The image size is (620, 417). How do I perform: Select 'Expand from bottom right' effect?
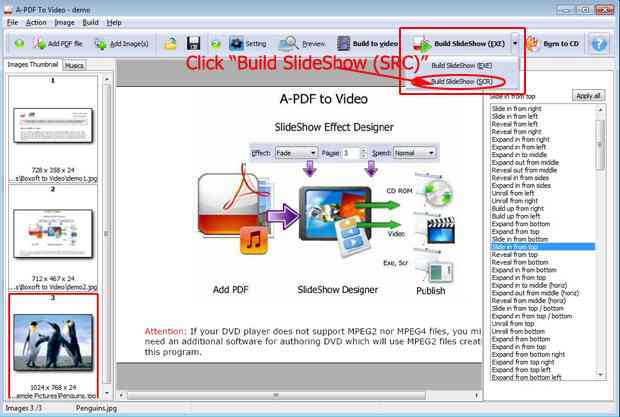(x=528, y=355)
